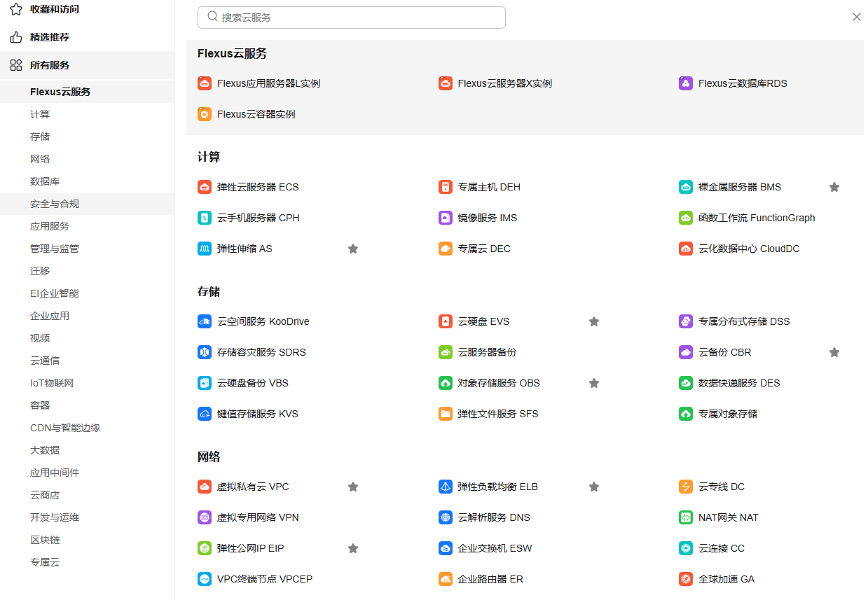Click the Flexus云服务器X实例 icon
Screen dimensions: 868x600
point(446,83)
